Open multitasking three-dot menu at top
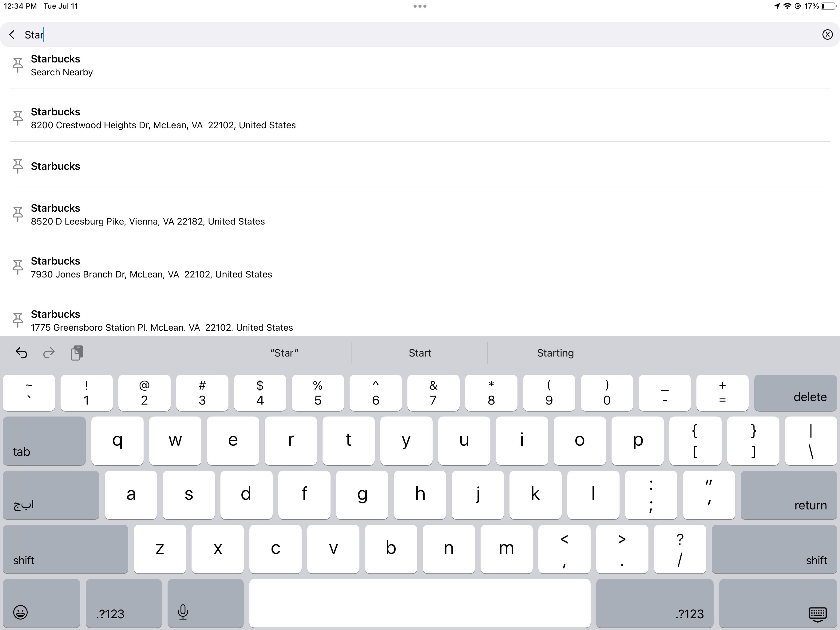840x630 pixels. [420, 6]
